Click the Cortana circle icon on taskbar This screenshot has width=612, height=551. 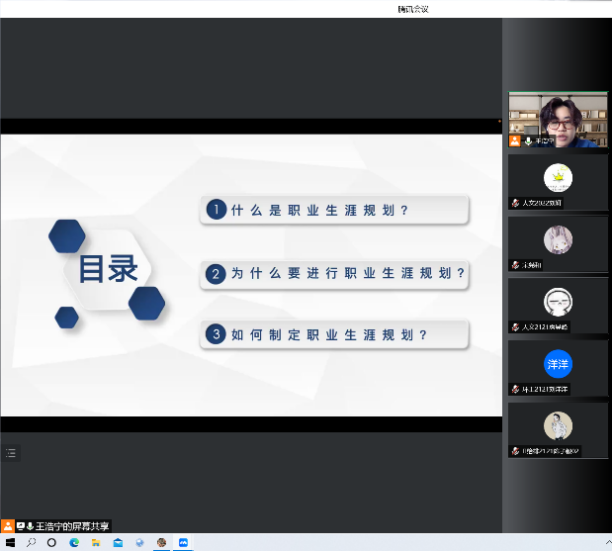click(52, 542)
